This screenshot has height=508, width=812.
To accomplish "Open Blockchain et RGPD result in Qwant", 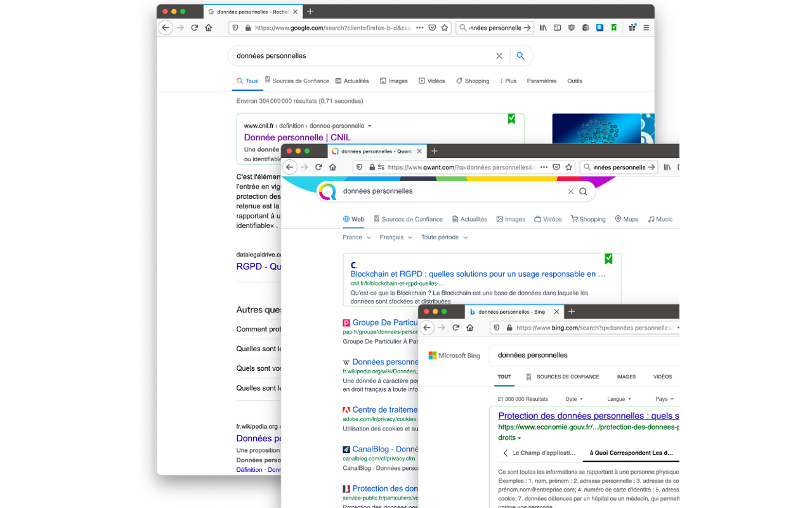I will 478,274.
